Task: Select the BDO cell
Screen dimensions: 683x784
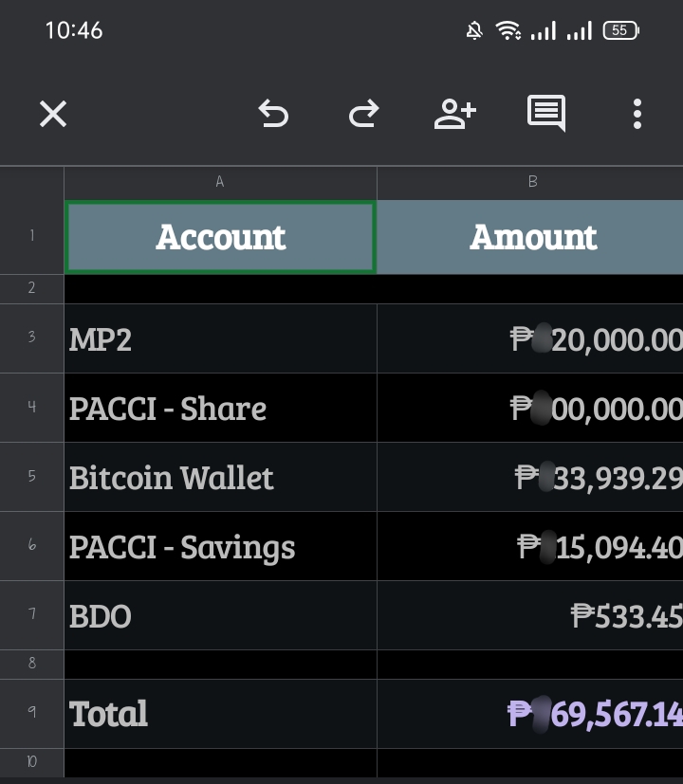Action: tap(220, 615)
